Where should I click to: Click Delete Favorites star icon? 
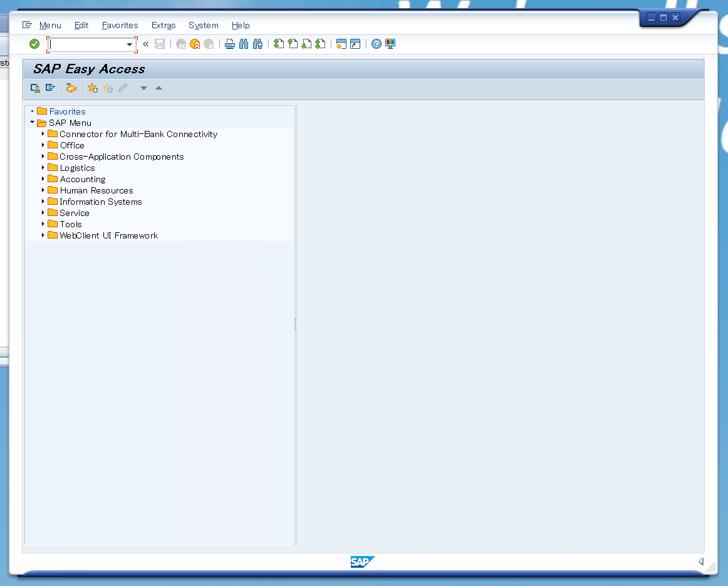[x=108, y=88]
